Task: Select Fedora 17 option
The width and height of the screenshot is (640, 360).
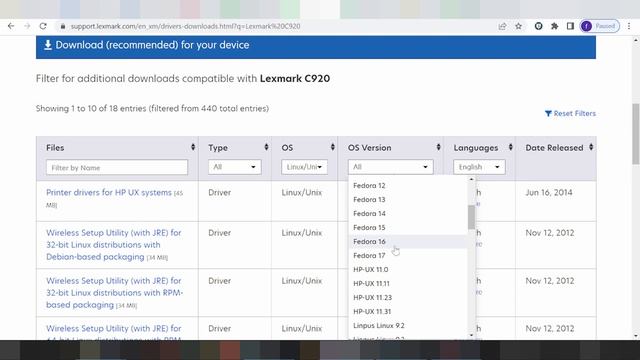Action: [x=408, y=256]
